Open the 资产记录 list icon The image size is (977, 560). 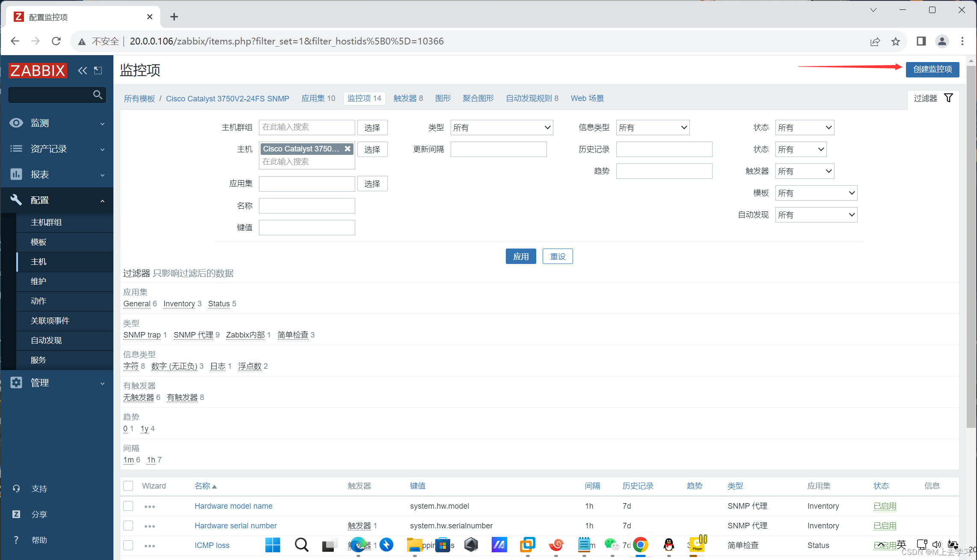click(x=16, y=149)
